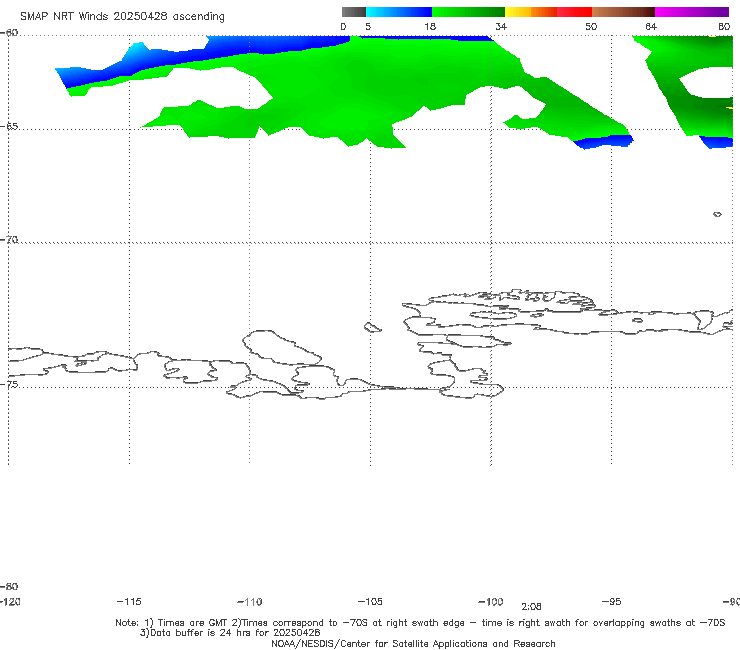Click the yellow segment of the color scale
The width and height of the screenshot is (740, 650).
[518, 12]
